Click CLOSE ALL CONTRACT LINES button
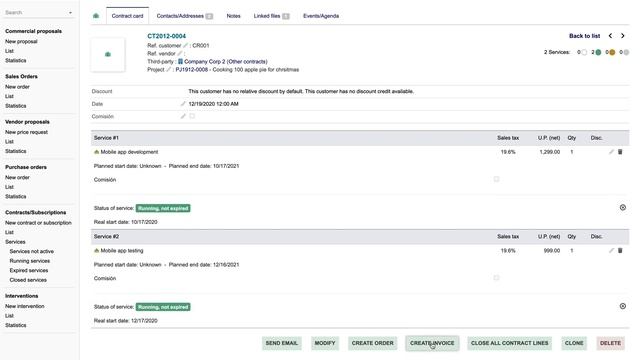Image resolution: width=640 pixels, height=360 pixels. (x=510, y=343)
